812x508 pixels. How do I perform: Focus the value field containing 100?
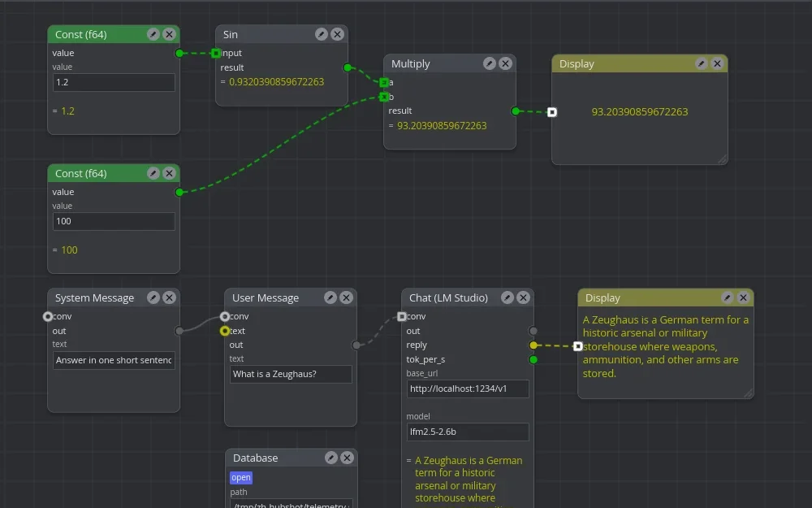coord(114,221)
